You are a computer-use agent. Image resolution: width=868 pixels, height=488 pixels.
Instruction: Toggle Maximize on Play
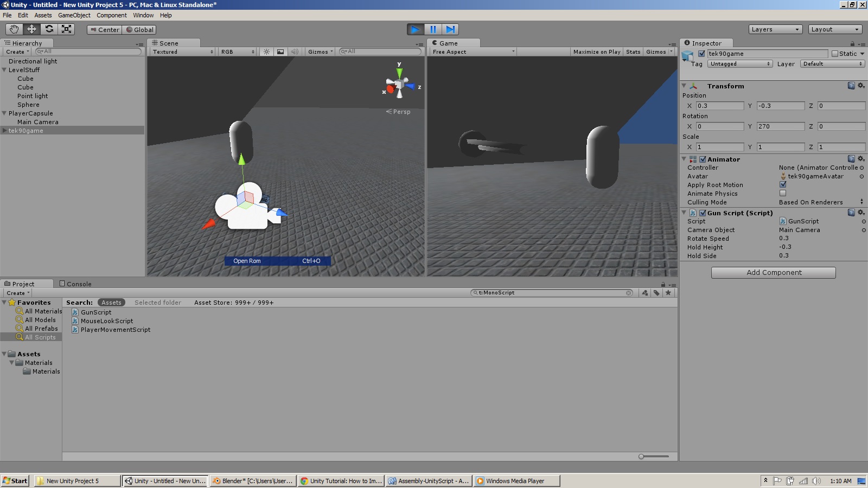(x=597, y=52)
